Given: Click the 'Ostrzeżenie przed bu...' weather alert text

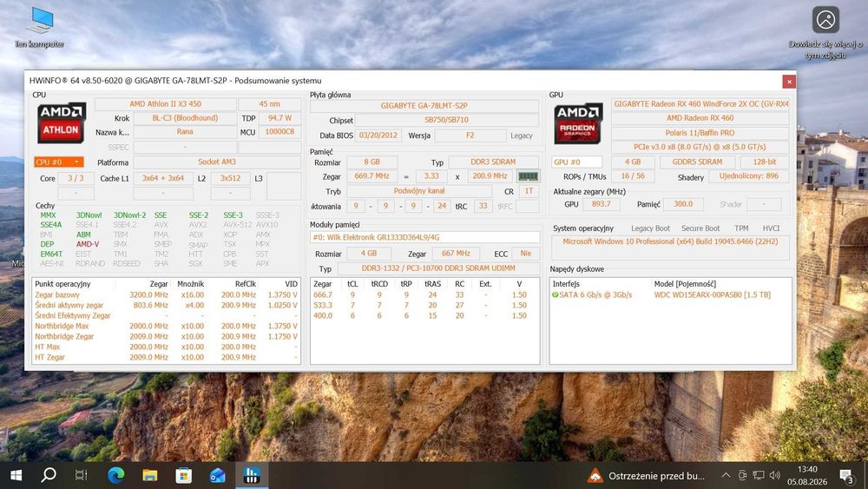Looking at the screenshot, I should [x=656, y=476].
